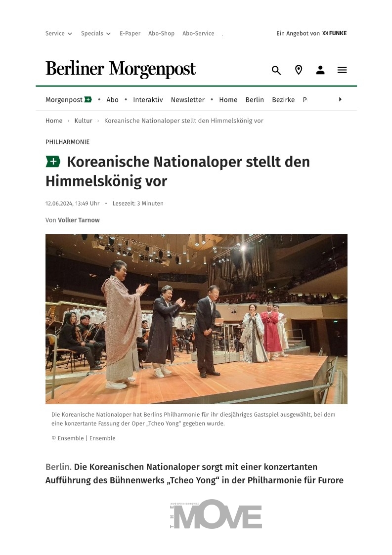The height and width of the screenshot is (555, 392).
Task: Open the Abo-Service link
Action: [x=198, y=33]
